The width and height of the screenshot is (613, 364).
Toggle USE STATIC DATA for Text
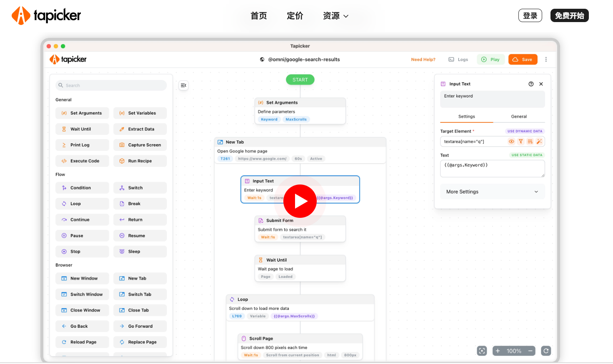(x=527, y=155)
